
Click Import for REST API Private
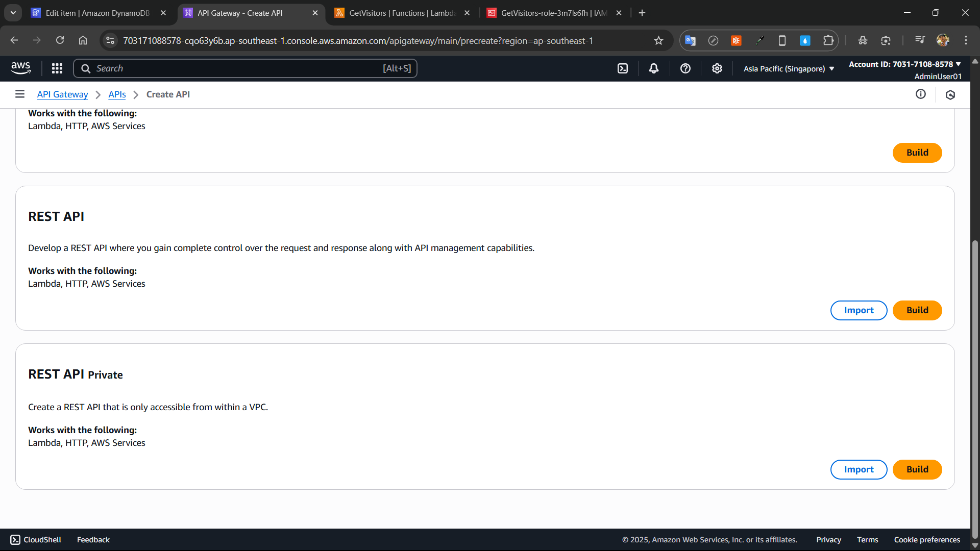click(859, 469)
